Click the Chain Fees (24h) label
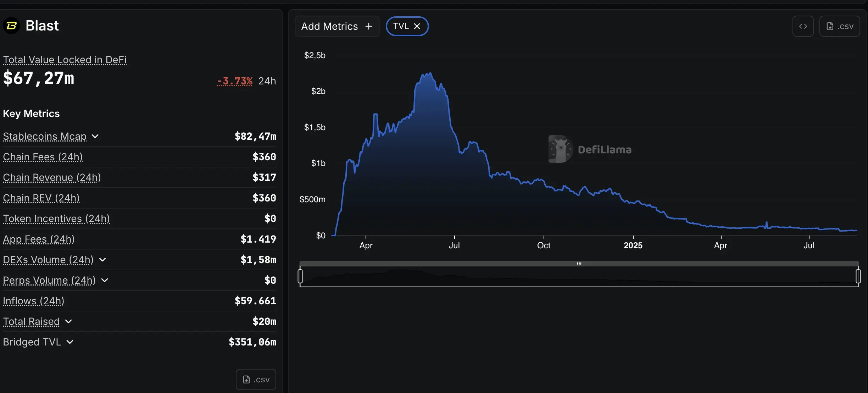 [43, 157]
